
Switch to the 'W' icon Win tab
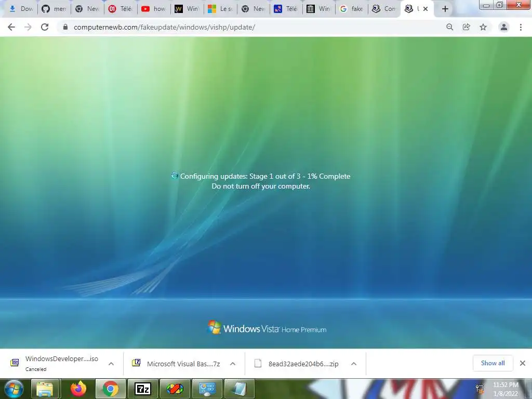click(187, 9)
